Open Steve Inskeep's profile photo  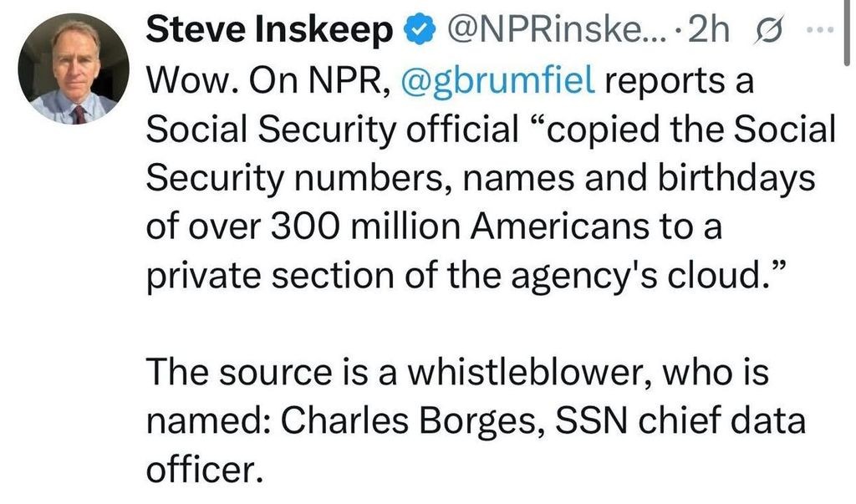[x=74, y=69]
